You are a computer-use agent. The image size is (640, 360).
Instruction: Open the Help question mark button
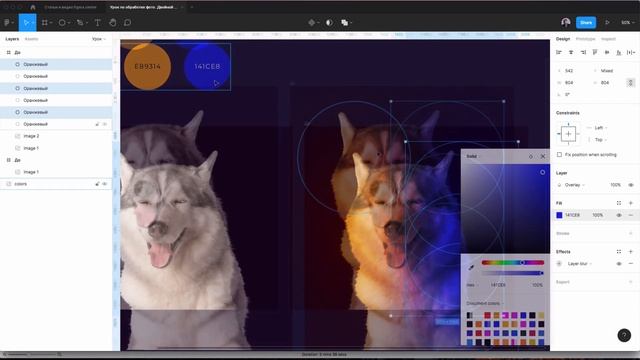624,335
